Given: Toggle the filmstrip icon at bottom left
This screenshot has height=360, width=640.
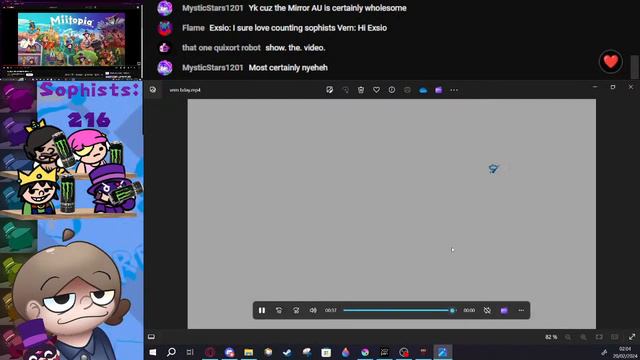Looking at the screenshot, I should [151, 337].
